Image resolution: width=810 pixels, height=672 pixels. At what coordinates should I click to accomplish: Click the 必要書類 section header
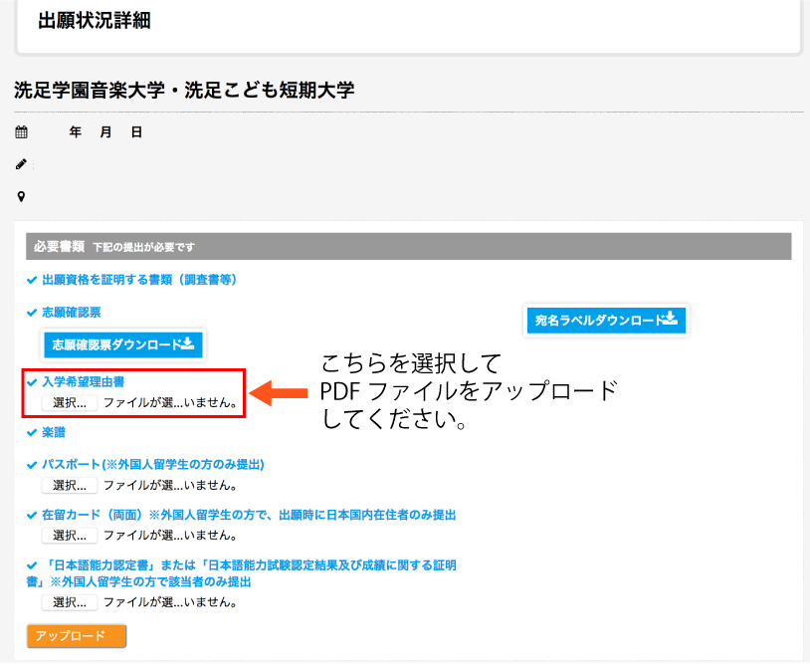click(408, 247)
